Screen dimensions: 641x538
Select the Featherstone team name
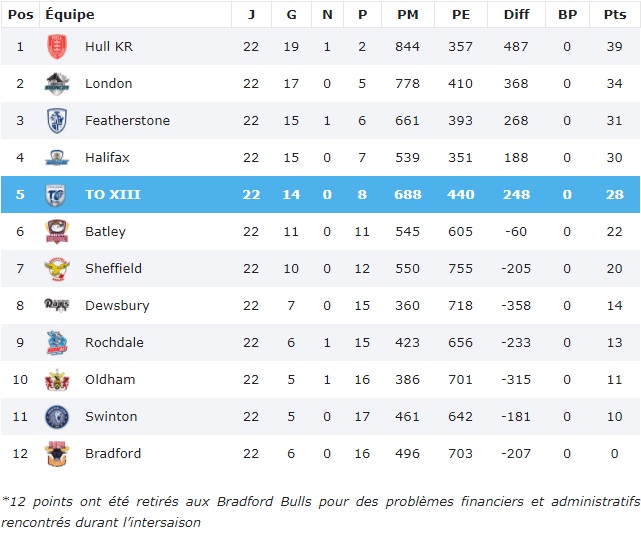(127, 121)
